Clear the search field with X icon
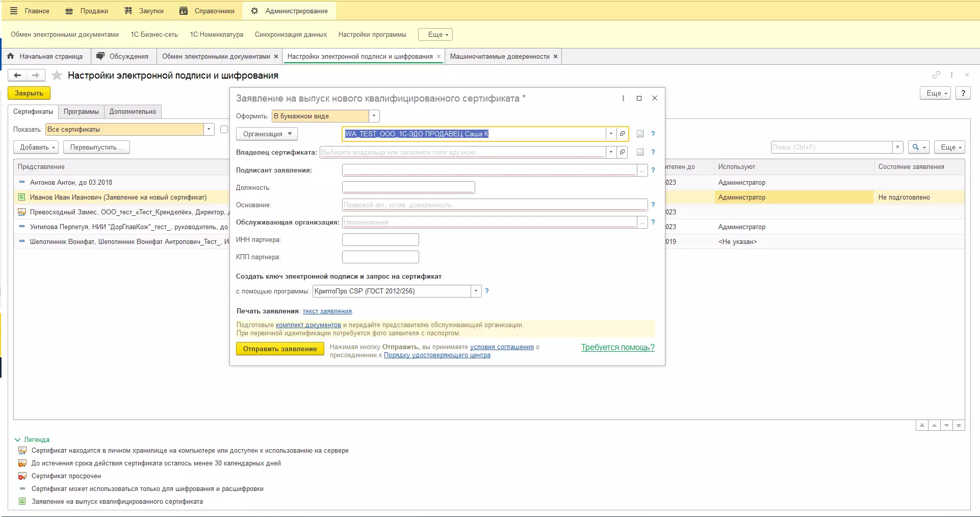The image size is (980, 517). pyautogui.click(x=897, y=147)
